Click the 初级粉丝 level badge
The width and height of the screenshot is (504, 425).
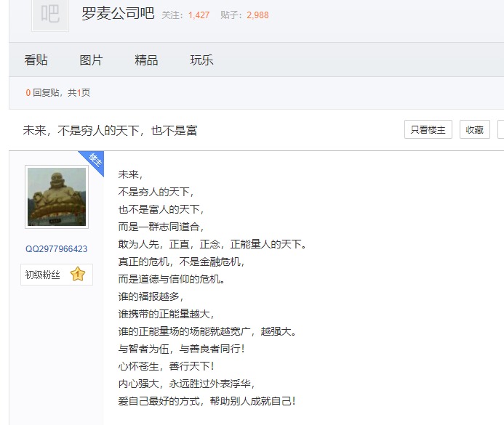click(57, 275)
